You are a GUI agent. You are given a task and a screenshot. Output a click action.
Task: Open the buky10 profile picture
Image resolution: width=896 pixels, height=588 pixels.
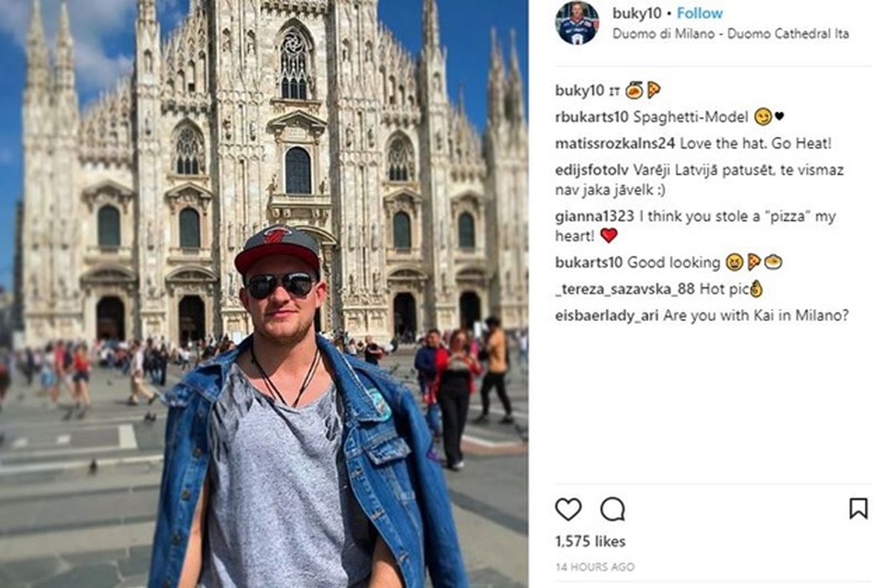click(577, 23)
